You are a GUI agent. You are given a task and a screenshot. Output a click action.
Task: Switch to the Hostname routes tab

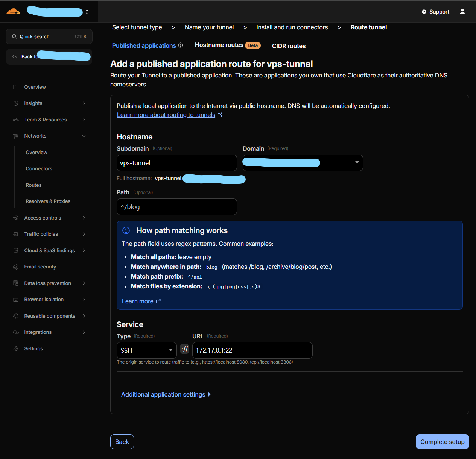[219, 45]
